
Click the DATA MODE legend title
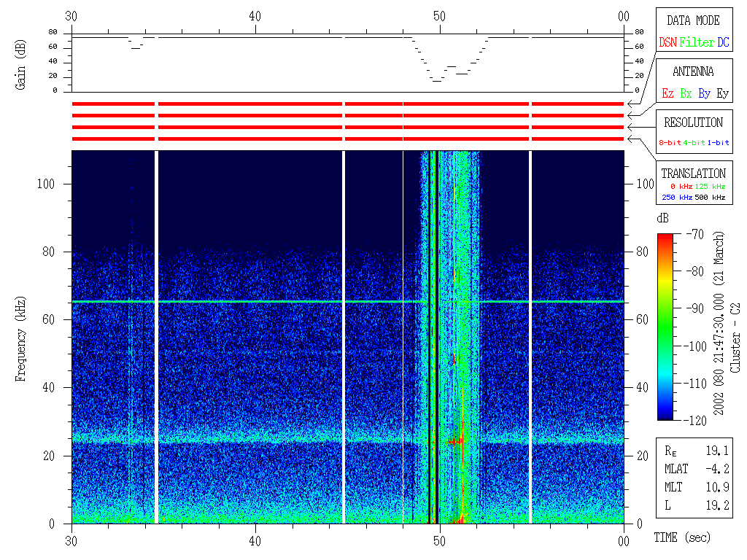coord(693,20)
